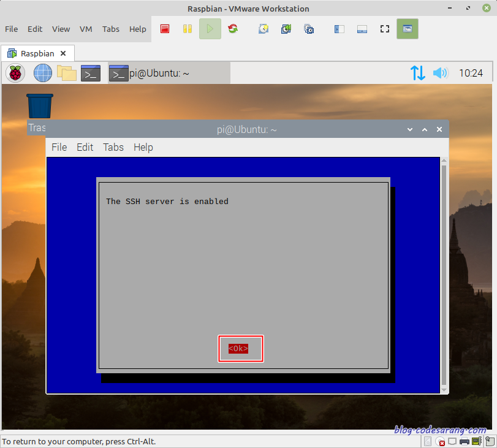Launch terminal from the panel launcher
The width and height of the screenshot is (497, 448).
(x=91, y=74)
